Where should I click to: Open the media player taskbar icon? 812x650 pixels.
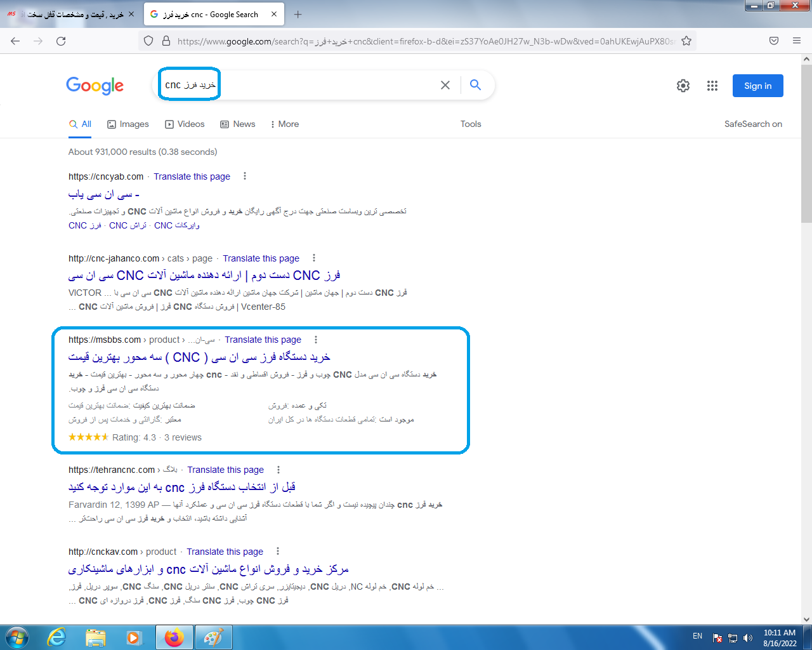[x=134, y=637]
